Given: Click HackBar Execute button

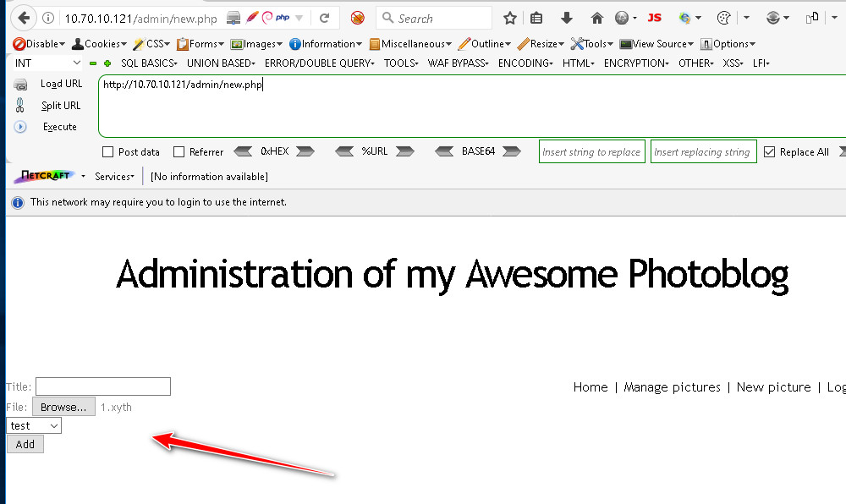Looking at the screenshot, I should pos(59,127).
